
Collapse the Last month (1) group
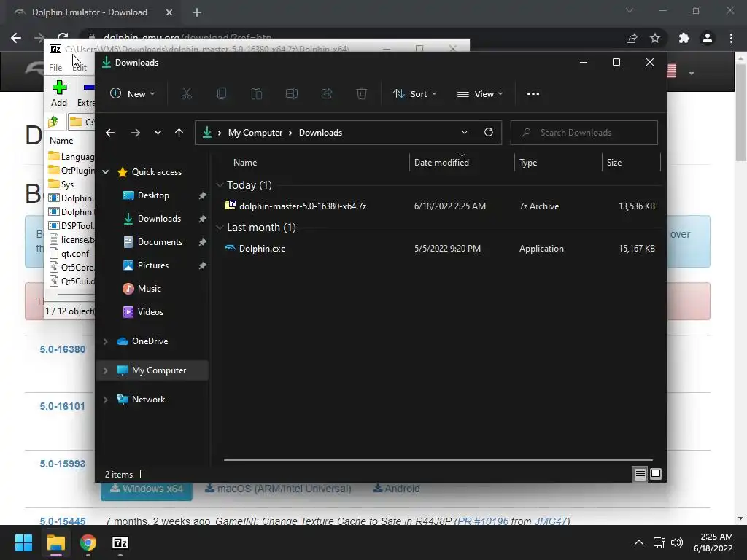(x=220, y=227)
